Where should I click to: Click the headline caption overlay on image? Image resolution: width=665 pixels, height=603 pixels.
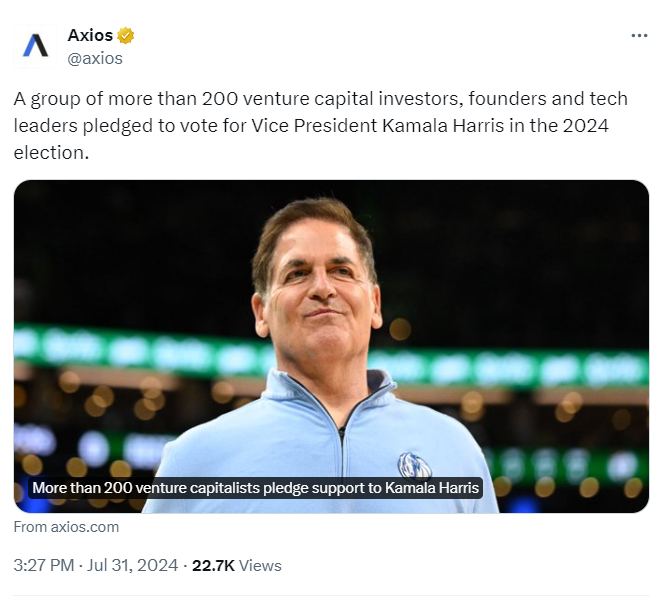point(256,488)
